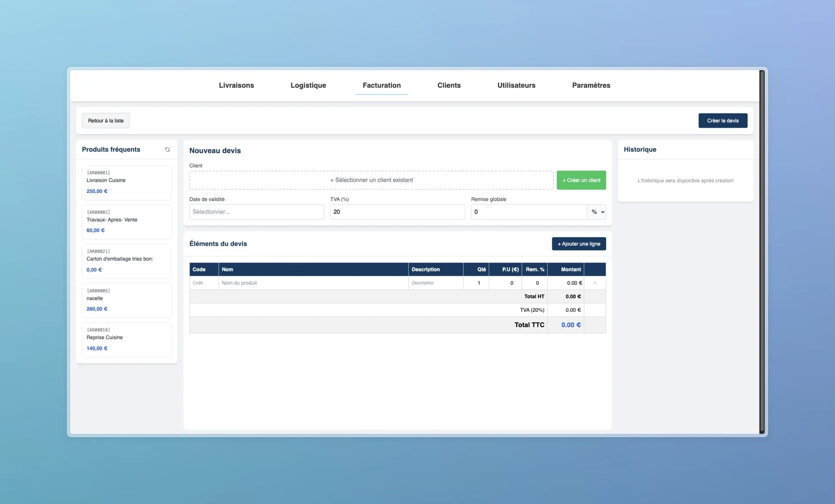Go to the Clients tab
Viewport: 835px width, 504px height.
click(x=449, y=85)
